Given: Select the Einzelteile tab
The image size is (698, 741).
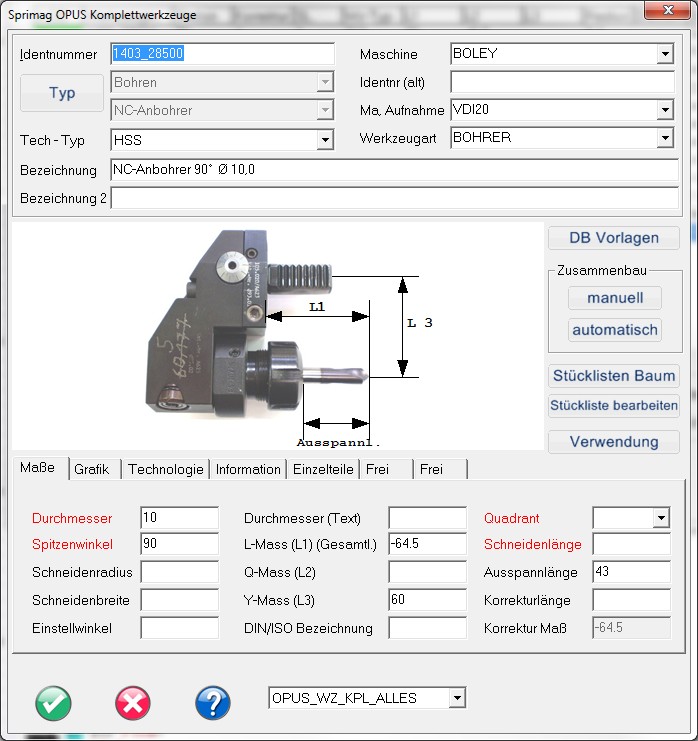Looking at the screenshot, I should [323, 469].
